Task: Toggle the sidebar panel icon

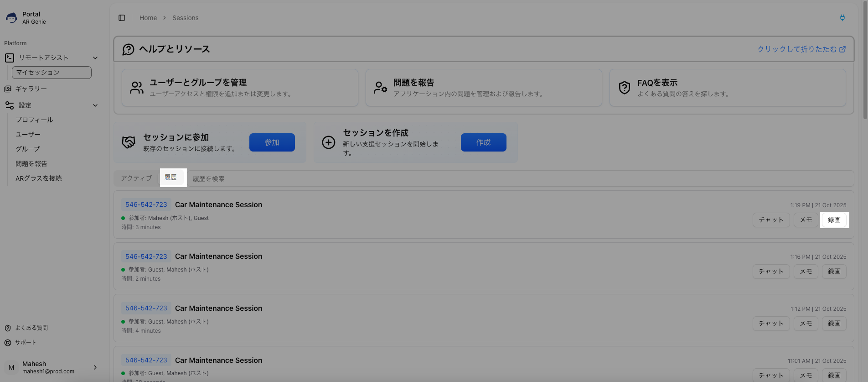Action: pyautogui.click(x=122, y=18)
